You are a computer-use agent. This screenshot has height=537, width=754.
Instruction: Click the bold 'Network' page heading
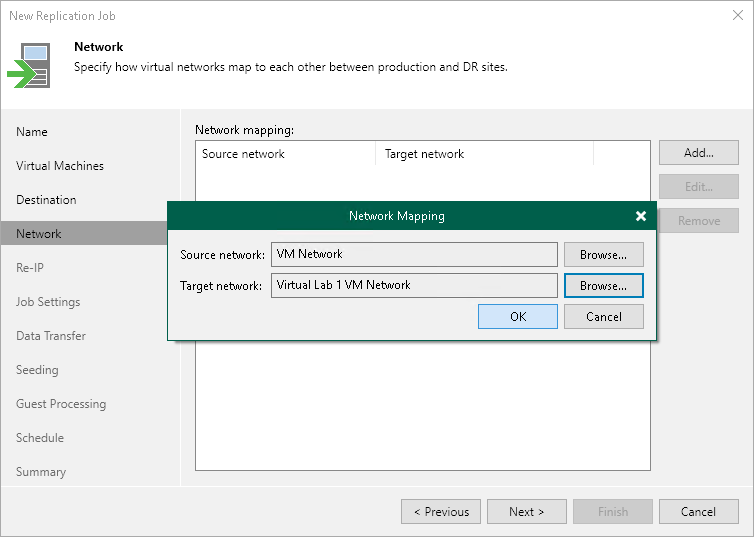(99, 47)
